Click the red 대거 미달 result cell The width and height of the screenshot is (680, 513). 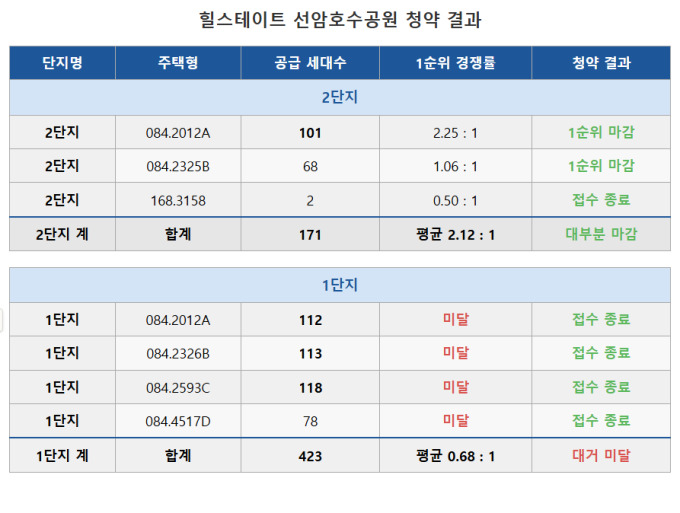(601, 455)
